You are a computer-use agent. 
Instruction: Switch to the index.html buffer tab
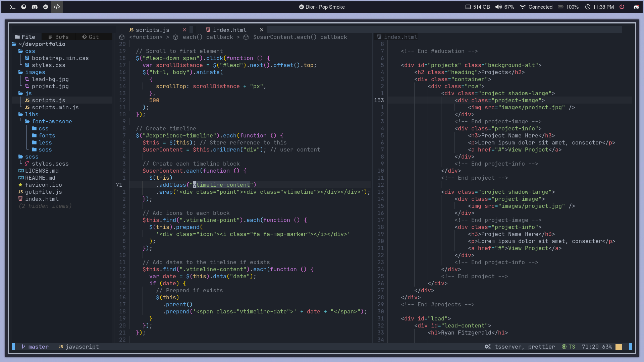pos(229,30)
